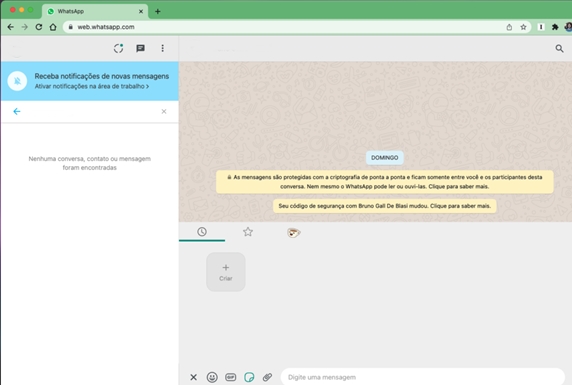This screenshot has height=385, width=572.
Task: Close the WhatsApp browser tab
Action: tap(141, 11)
